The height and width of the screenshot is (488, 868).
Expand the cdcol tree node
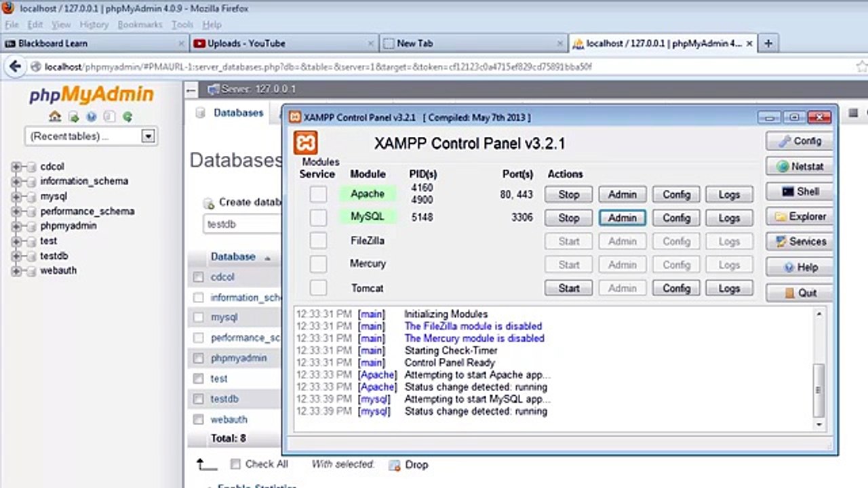[16, 167]
